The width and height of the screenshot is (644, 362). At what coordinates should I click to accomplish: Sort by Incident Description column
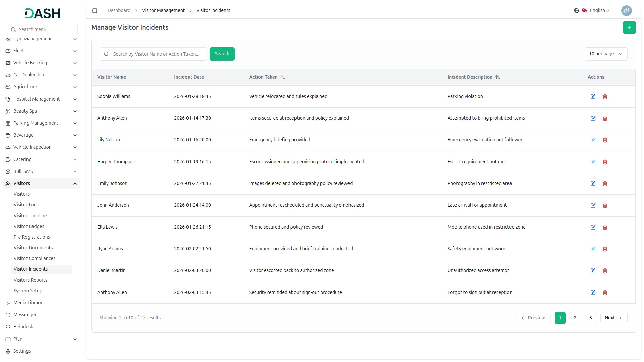497,77
